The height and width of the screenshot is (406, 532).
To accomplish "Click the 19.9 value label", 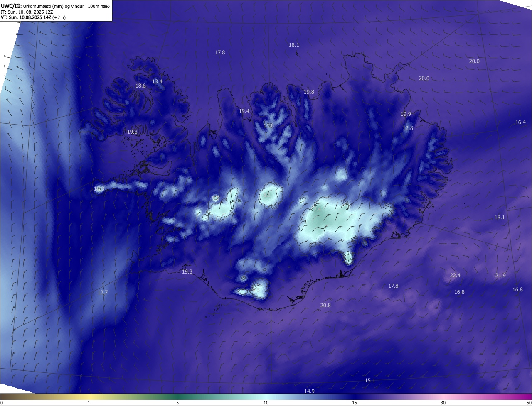I will point(406,114).
